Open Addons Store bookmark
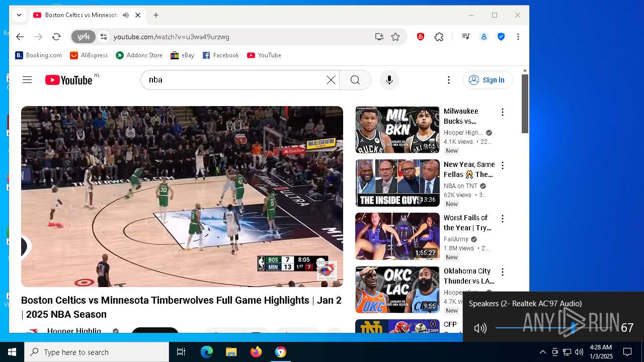The image size is (644, 362). (x=139, y=55)
